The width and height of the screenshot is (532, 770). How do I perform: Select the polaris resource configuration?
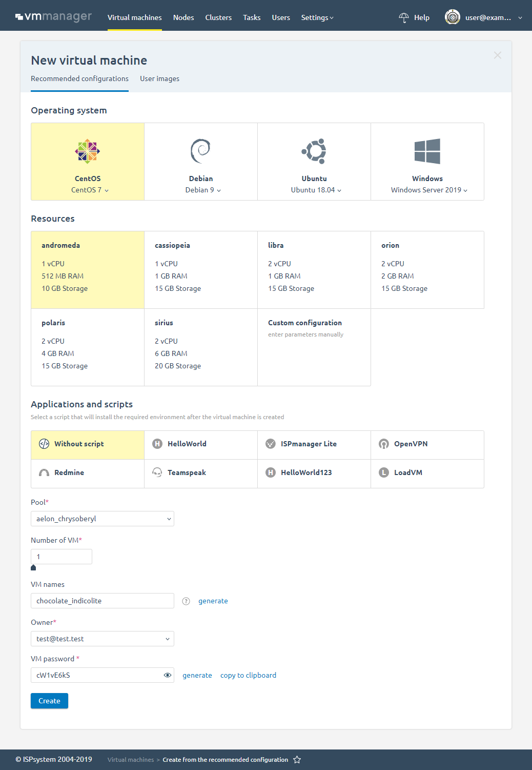point(88,347)
